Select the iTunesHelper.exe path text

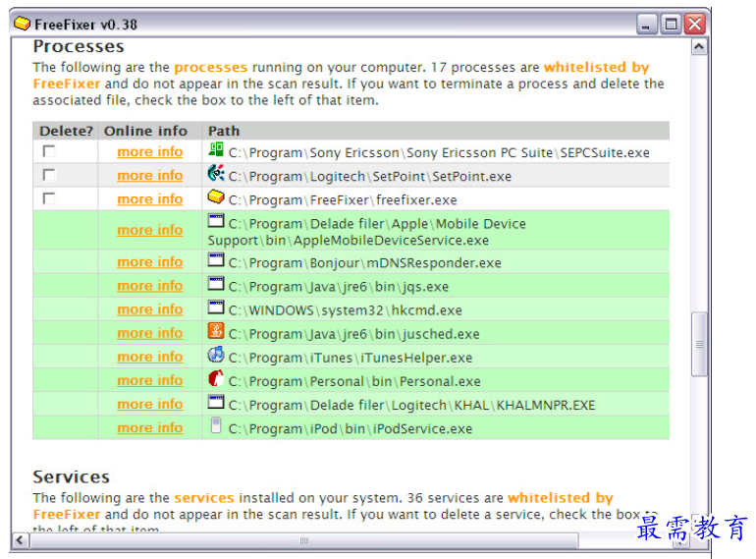click(x=351, y=358)
